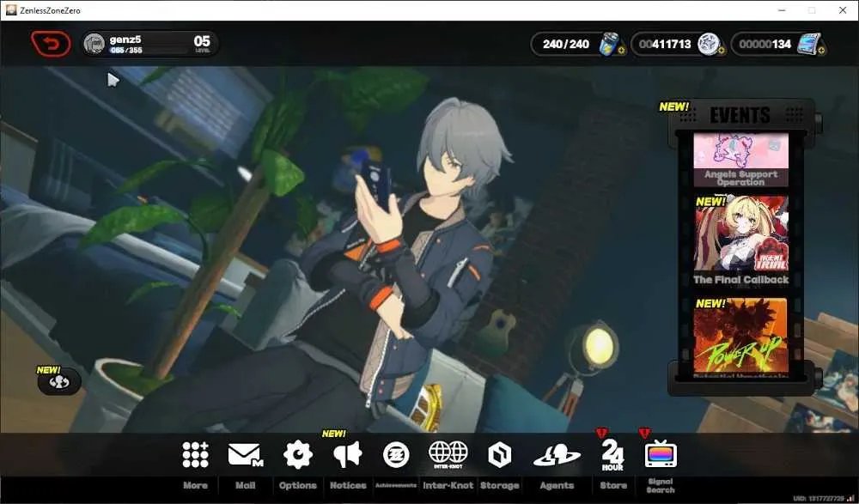Open the Signal Search TV icon

click(x=661, y=453)
